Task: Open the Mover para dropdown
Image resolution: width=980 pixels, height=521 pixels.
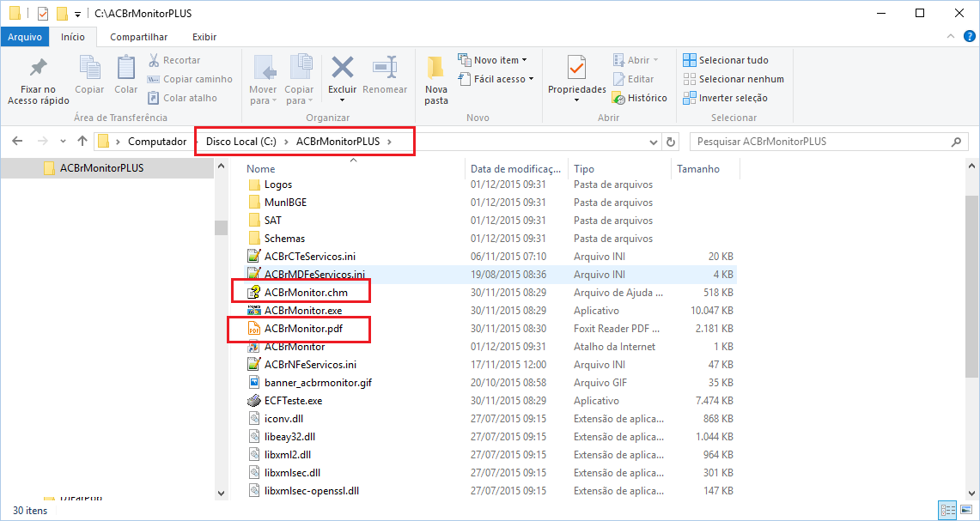Action: (x=263, y=95)
